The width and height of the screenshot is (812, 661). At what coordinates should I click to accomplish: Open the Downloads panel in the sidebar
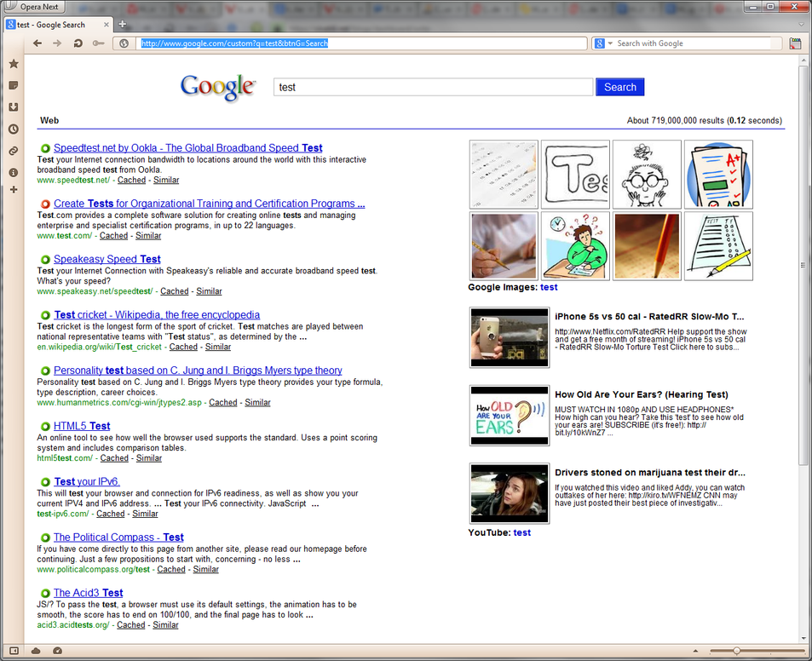click(x=14, y=107)
